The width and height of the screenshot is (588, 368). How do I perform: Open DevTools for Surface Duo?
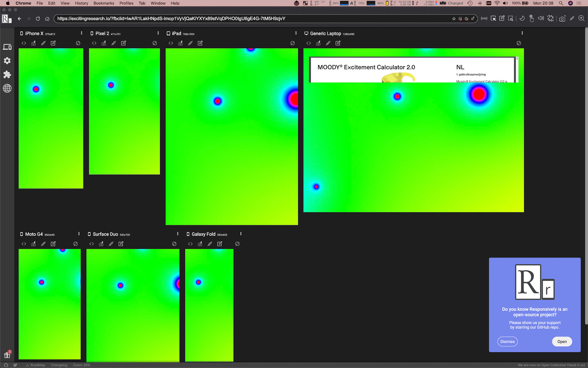(x=92, y=244)
